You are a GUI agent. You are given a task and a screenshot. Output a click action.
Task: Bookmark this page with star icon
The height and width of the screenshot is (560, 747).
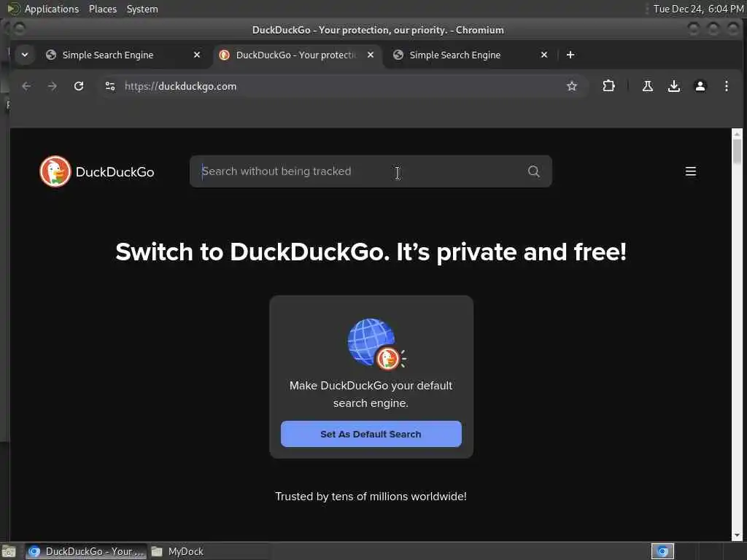[572, 86]
